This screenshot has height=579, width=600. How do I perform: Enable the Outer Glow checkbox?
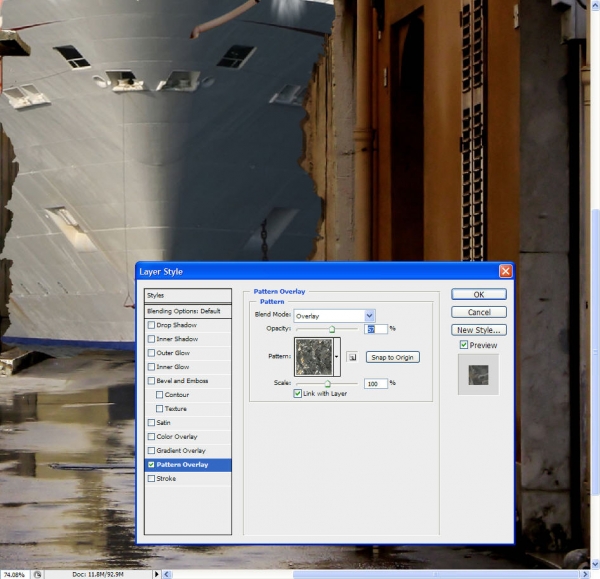(151, 353)
